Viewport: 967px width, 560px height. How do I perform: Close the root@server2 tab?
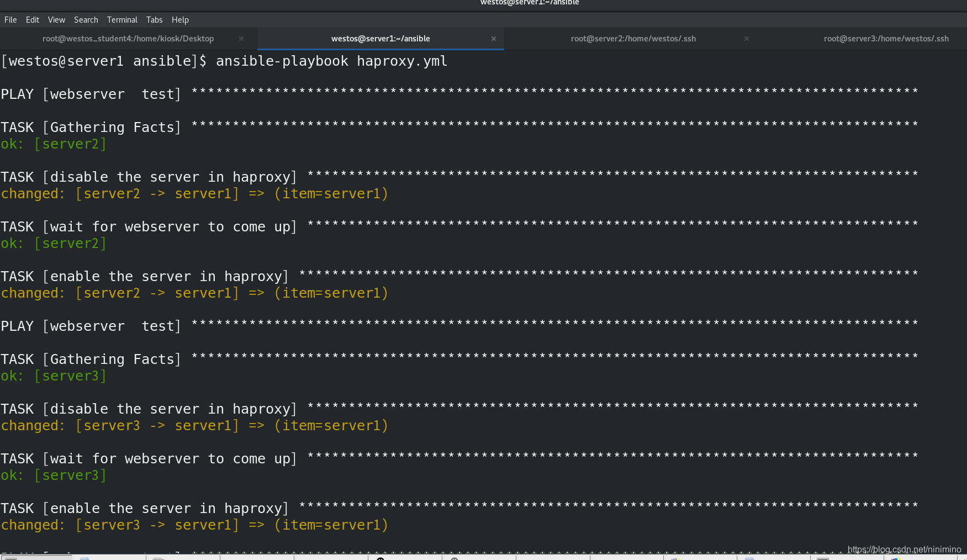click(747, 39)
